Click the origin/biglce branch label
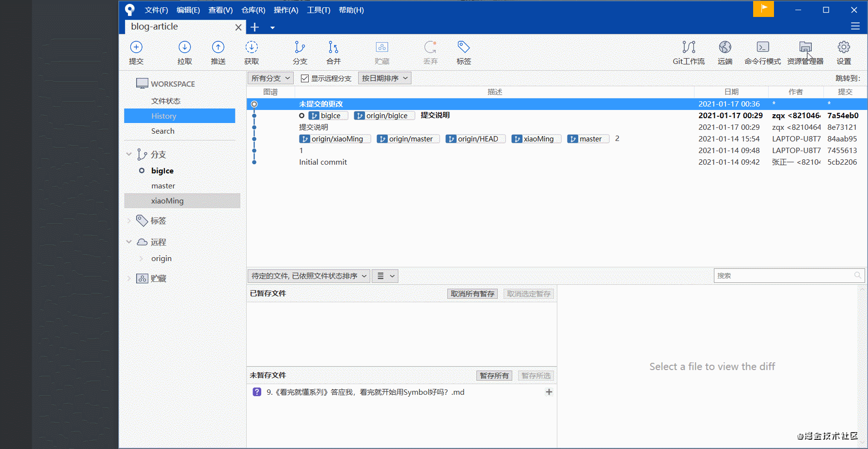 (385, 116)
